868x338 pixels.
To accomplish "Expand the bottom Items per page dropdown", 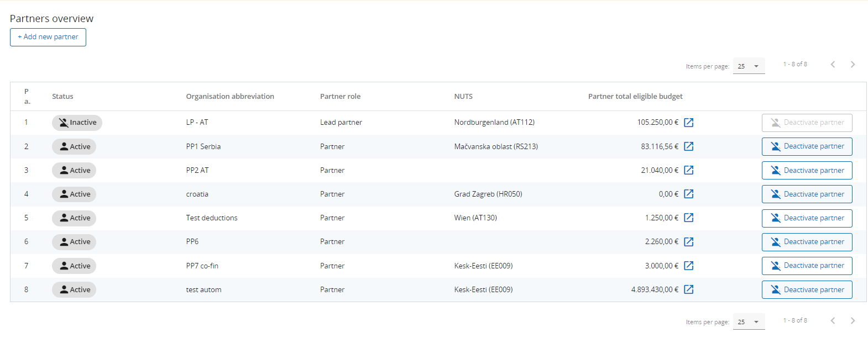I will click(x=749, y=322).
